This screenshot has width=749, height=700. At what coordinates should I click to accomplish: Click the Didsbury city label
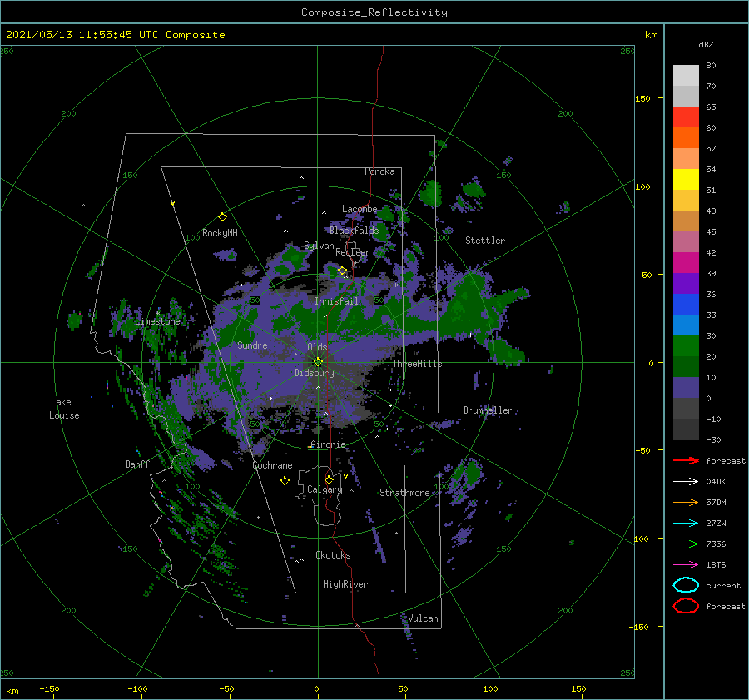[314, 373]
